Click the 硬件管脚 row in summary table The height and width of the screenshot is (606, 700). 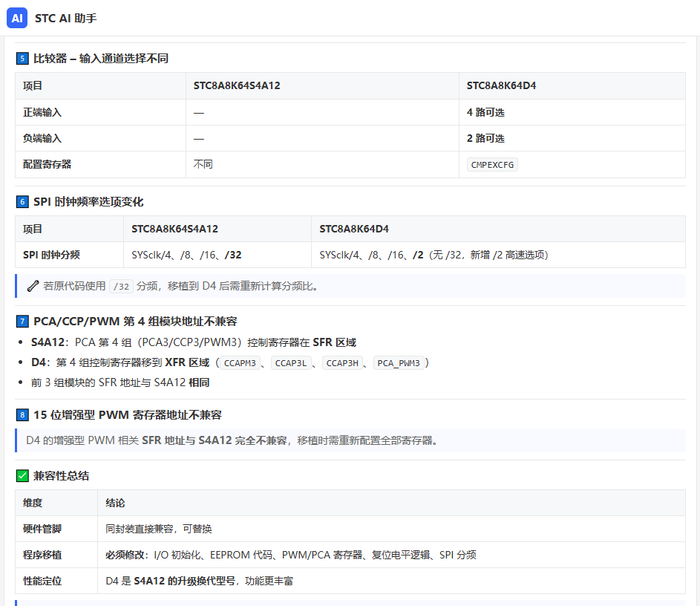pyautogui.click(x=350, y=529)
